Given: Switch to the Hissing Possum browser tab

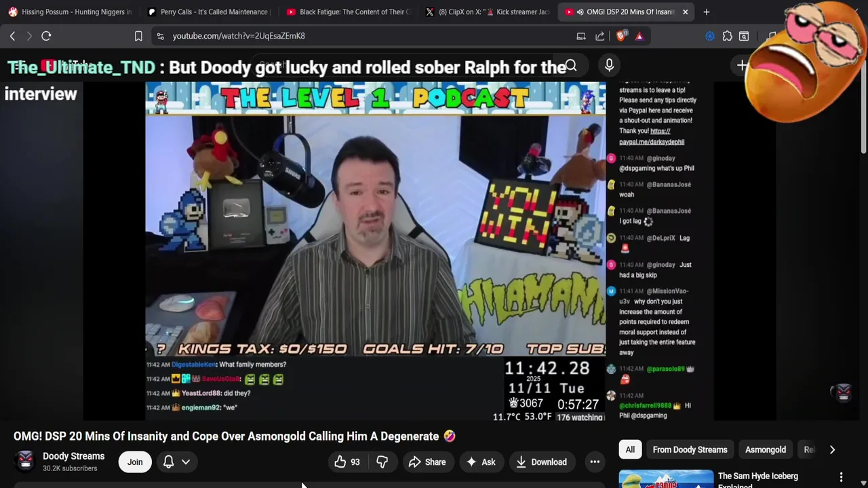Looking at the screenshot, I should click(x=69, y=12).
